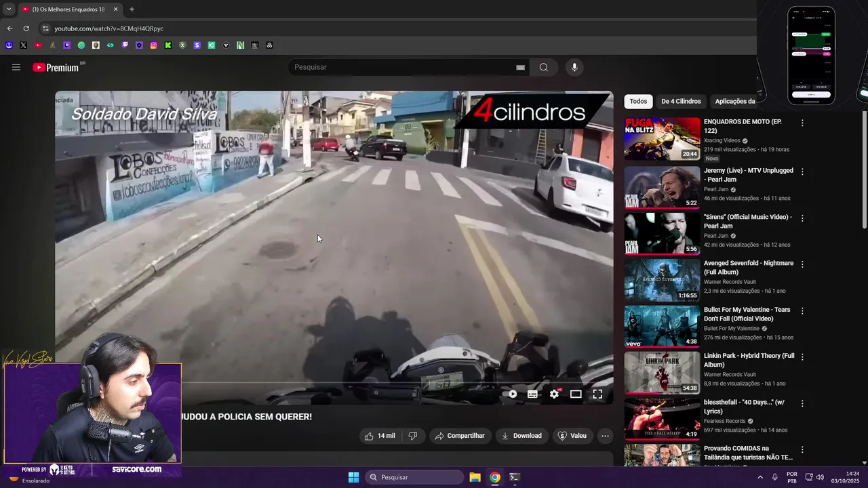
Task: Open the Windows Start menu
Action: point(353,477)
